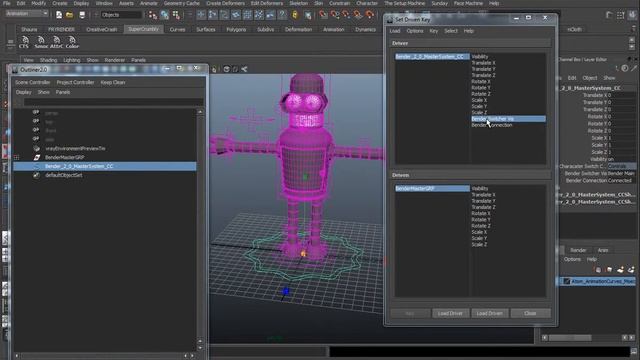Select Translate X in Driven attribute list

pos(483,195)
